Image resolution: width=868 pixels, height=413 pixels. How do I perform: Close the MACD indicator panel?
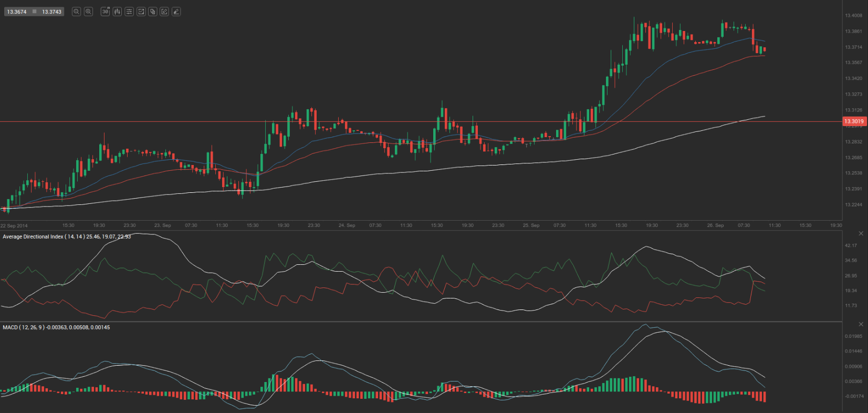861,324
